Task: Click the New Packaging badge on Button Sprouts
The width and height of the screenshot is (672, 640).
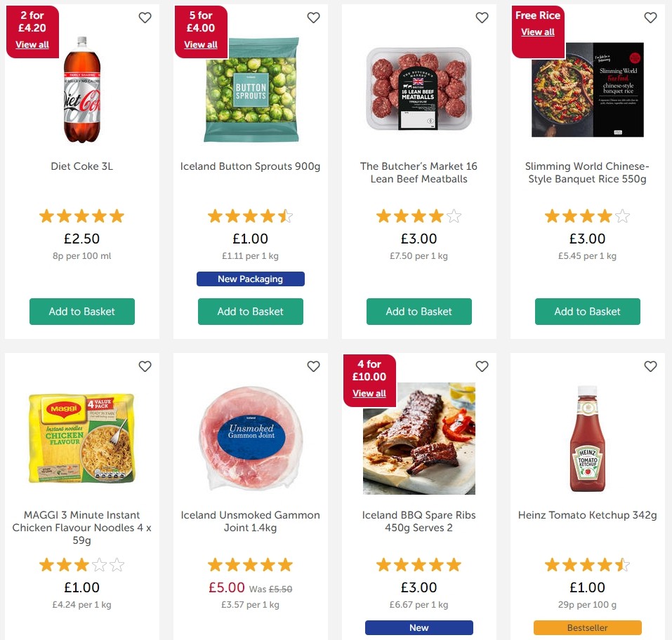Action: tap(250, 279)
